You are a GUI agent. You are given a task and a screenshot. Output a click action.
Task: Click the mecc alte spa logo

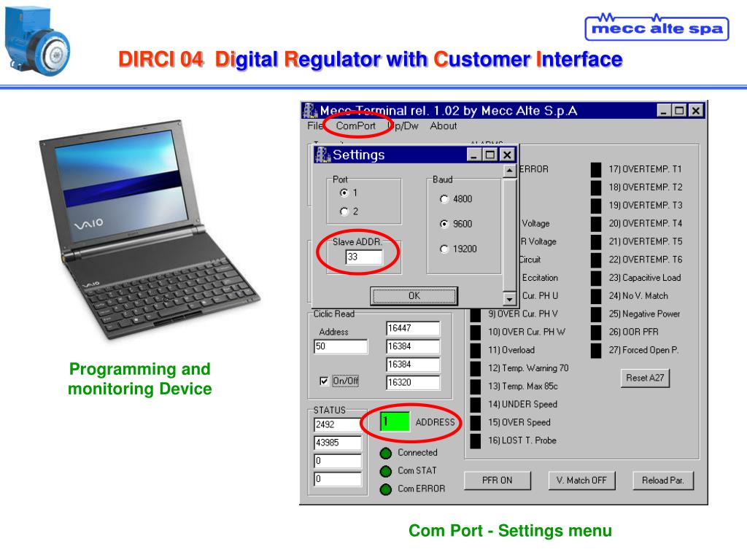[657, 28]
